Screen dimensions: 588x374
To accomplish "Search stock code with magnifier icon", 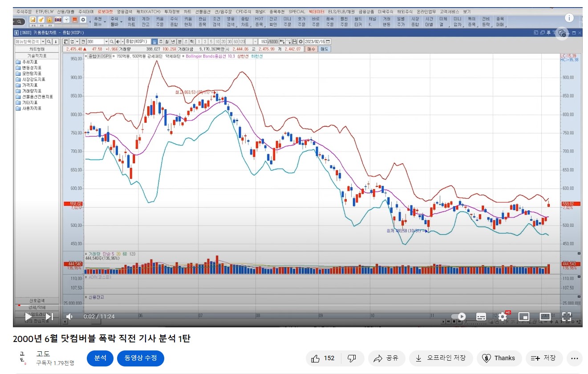I will [x=112, y=41].
